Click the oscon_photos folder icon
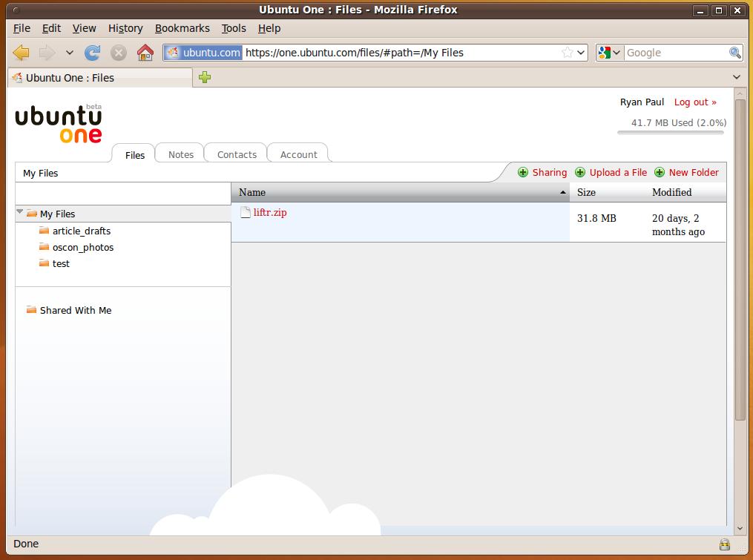This screenshot has height=560, width=753. coord(45,247)
